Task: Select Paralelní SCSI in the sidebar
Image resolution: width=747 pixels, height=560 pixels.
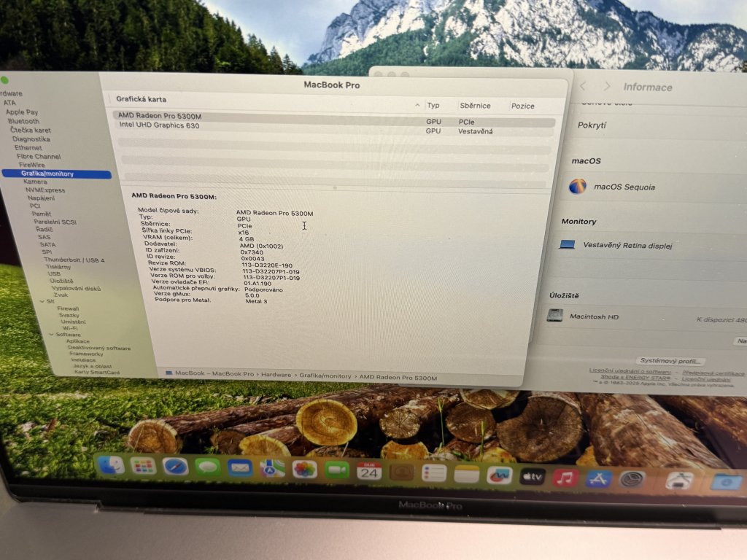Action: 55,222
